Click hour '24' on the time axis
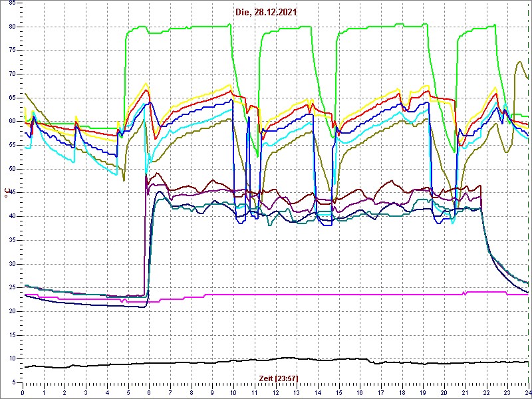Screen dimensions: 532x399 point(527,392)
